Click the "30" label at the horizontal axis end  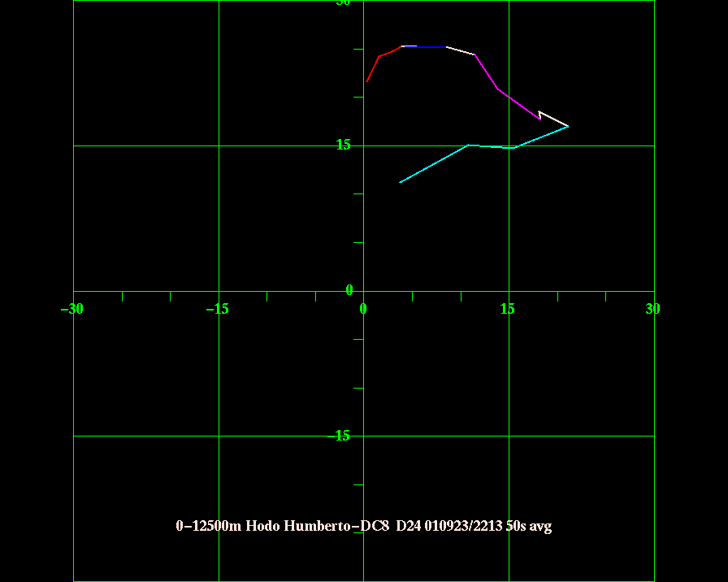pos(652,309)
